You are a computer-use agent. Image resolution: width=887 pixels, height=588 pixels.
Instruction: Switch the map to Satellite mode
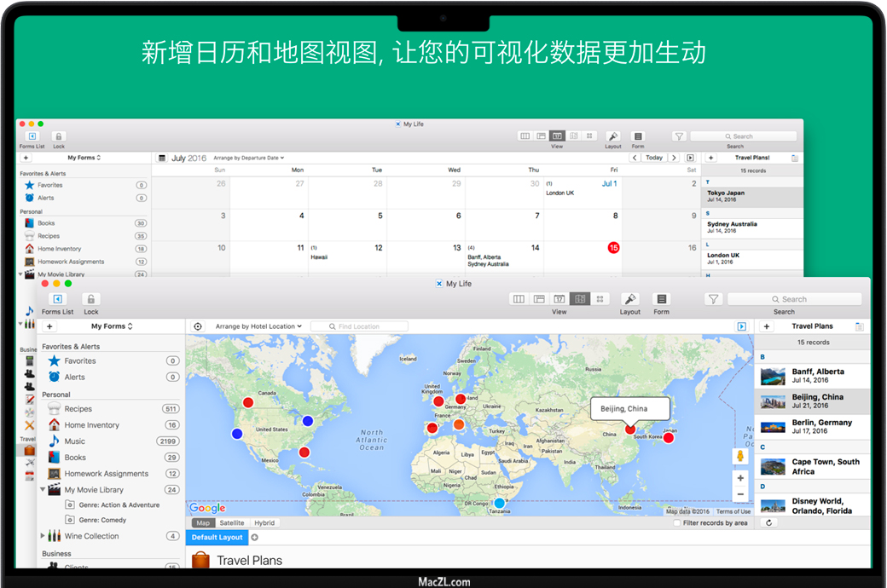231,523
